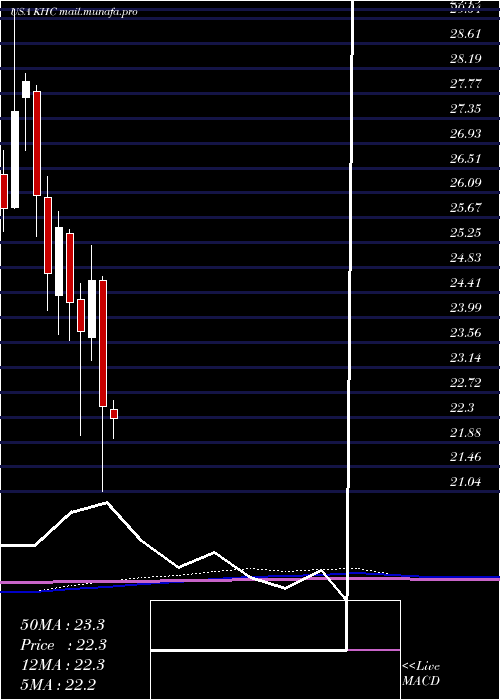Click the 50MA : 23.3 readout
Screen dimensions: 500x700
pyautogui.click(x=62, y=625)
